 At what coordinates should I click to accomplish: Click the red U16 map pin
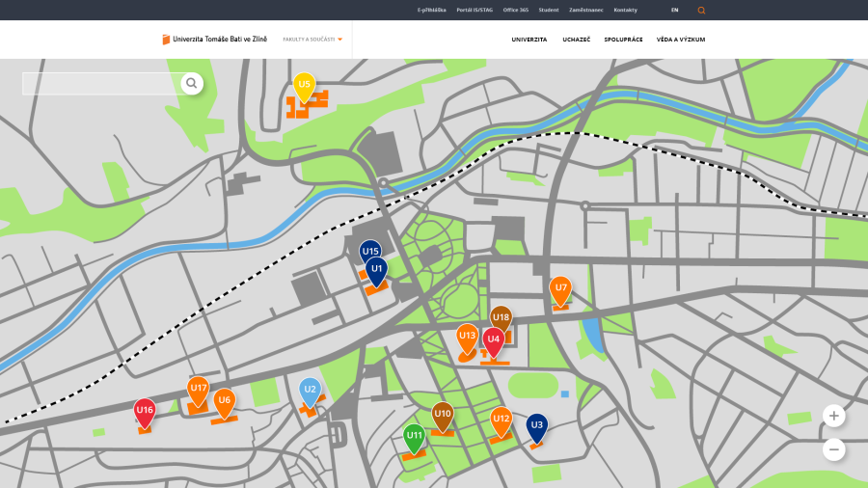click(145, 411)
